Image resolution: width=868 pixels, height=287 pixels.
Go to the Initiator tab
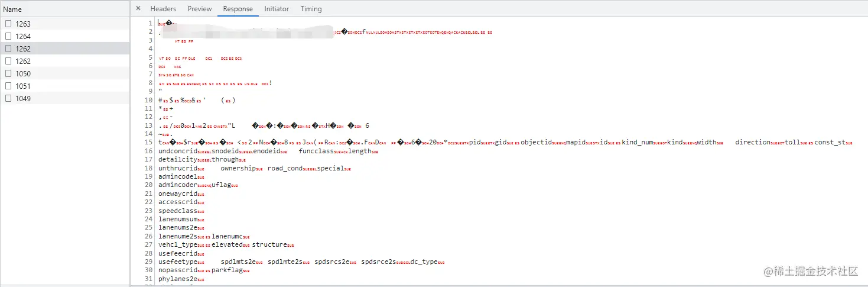point(277,9)
